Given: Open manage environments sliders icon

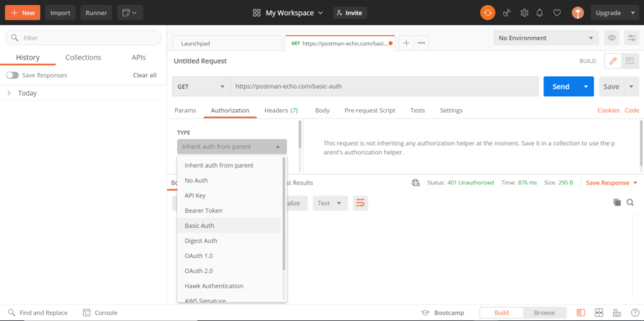Looking at the screenshot, I should point(631,38).
